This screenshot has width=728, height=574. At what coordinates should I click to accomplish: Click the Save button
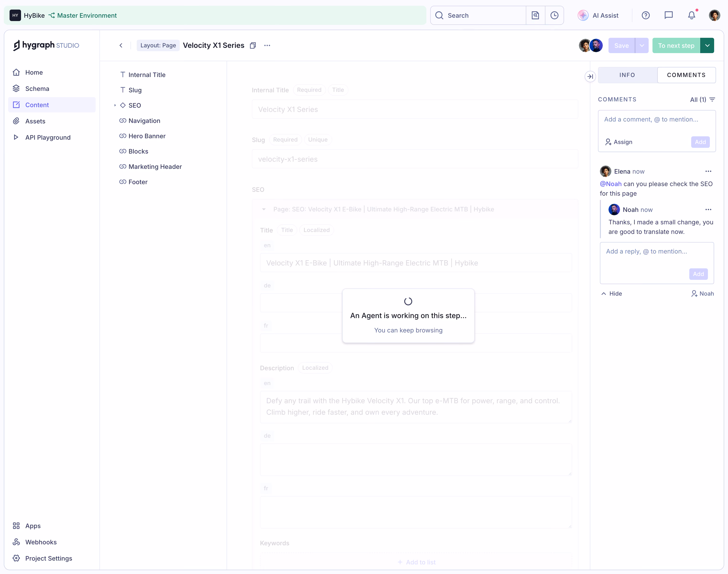click(621, 45)
